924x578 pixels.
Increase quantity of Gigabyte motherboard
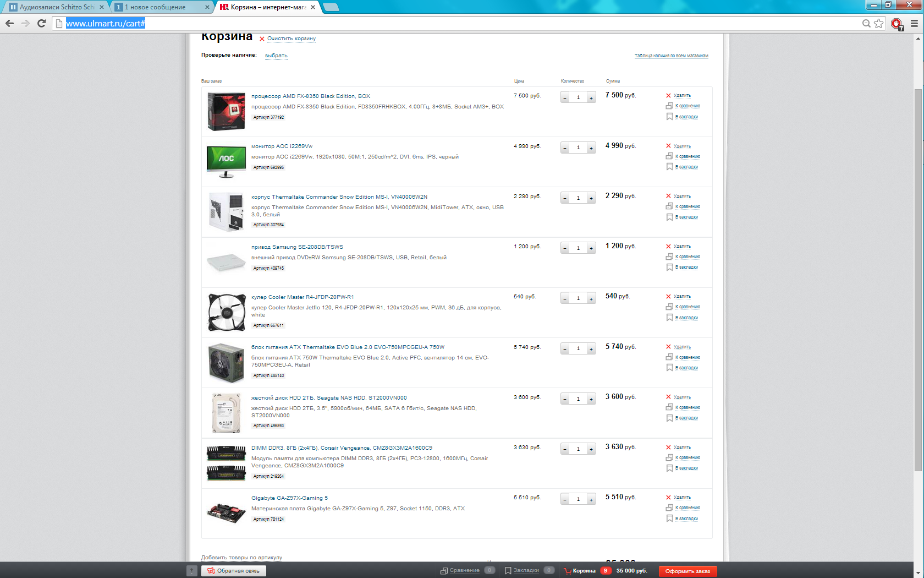click(x=591, y=499)
